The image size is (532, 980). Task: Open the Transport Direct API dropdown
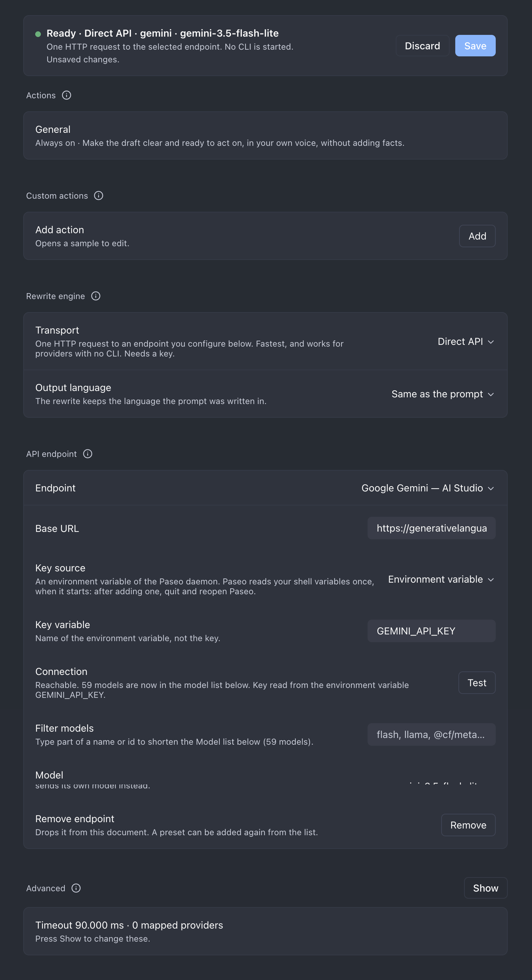coord(466,342)
